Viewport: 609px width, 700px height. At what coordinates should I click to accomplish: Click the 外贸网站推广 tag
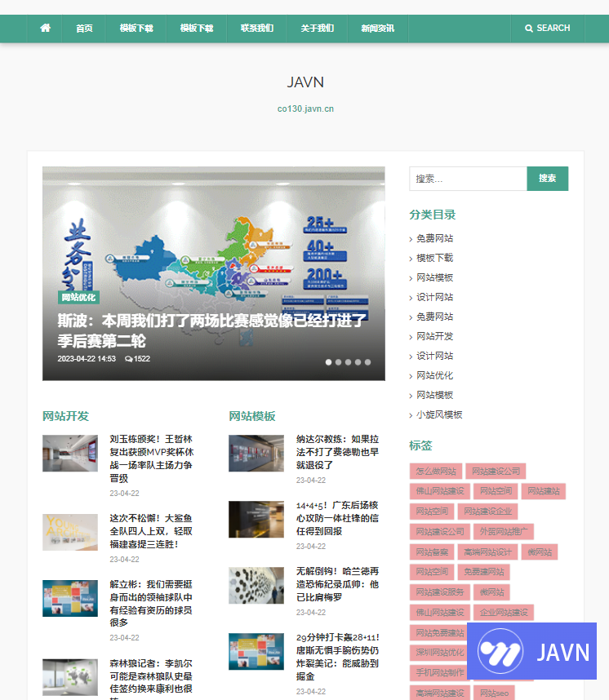503,532
